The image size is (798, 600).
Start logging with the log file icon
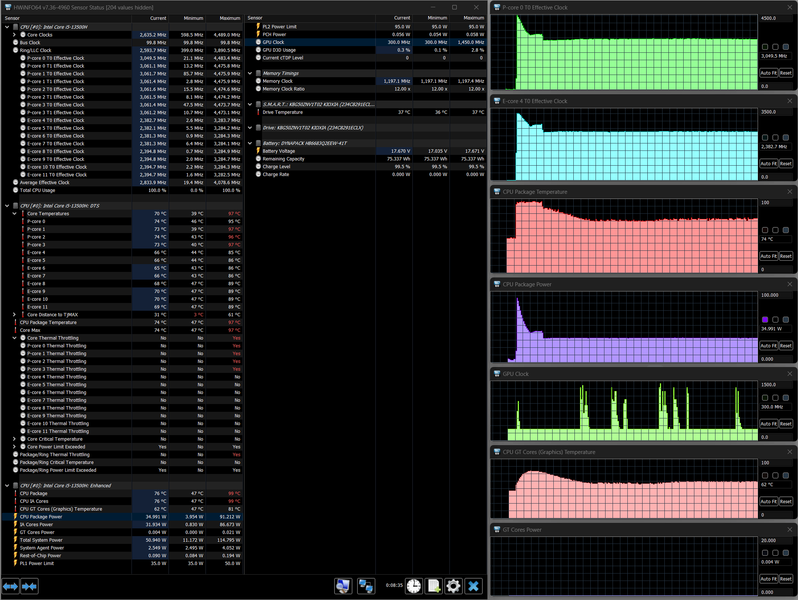click(434, 586)
